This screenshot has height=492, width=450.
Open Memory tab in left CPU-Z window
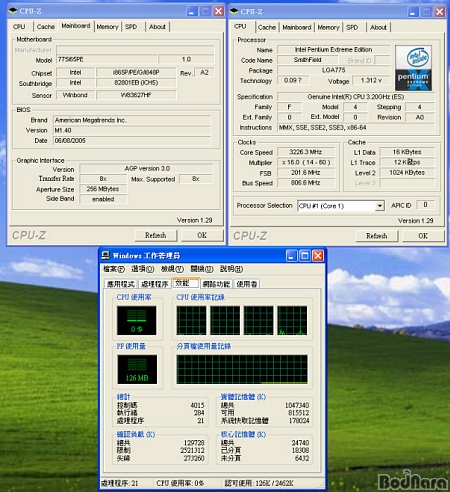[107, 27]
